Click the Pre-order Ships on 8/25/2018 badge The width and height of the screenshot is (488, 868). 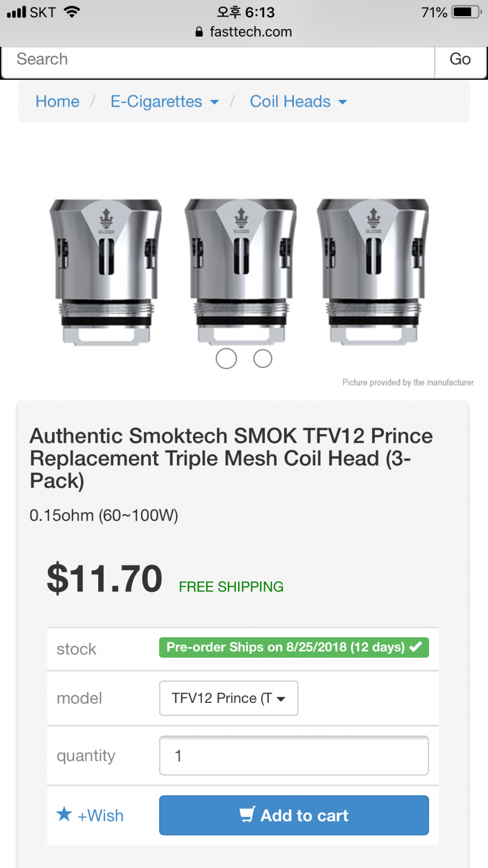(285, 647)
